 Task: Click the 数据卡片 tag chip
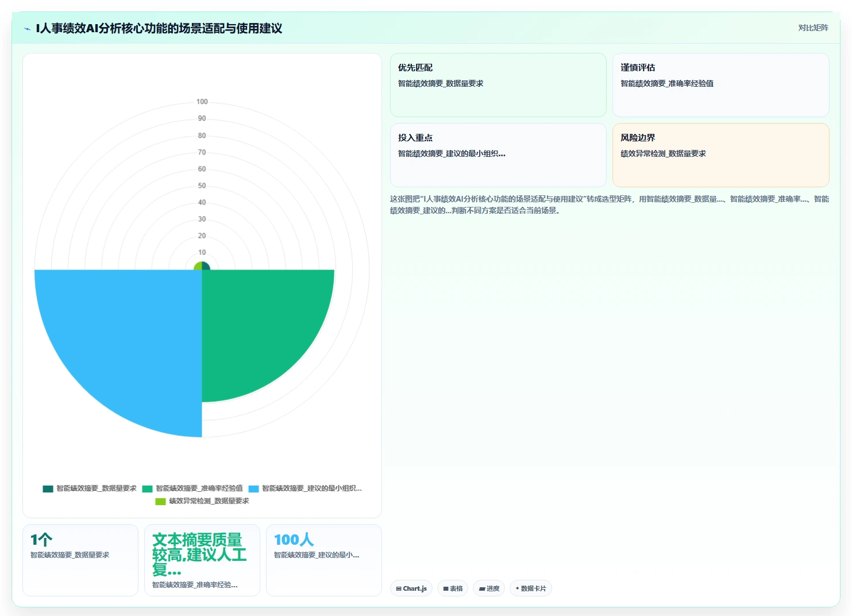(531, 588)
